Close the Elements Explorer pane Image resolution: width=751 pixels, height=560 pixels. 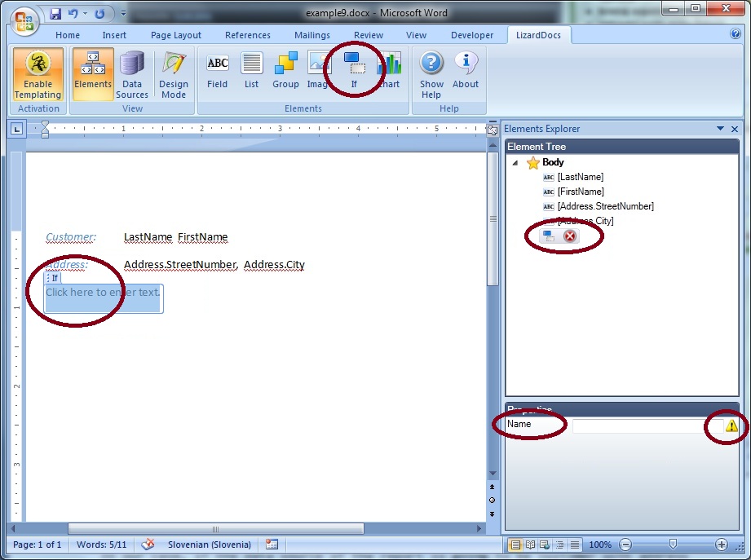tap(734, 129)
